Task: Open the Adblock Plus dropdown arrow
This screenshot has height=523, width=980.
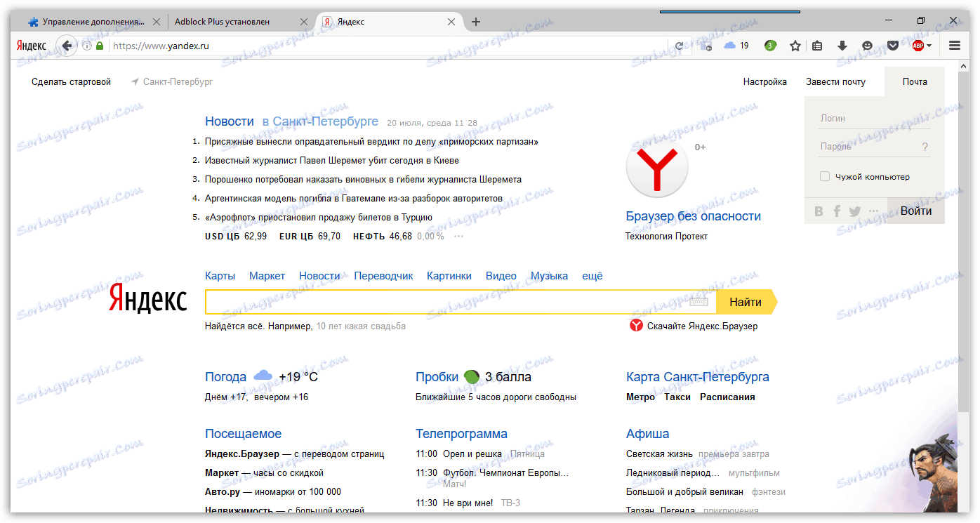Action: [929, 46]
